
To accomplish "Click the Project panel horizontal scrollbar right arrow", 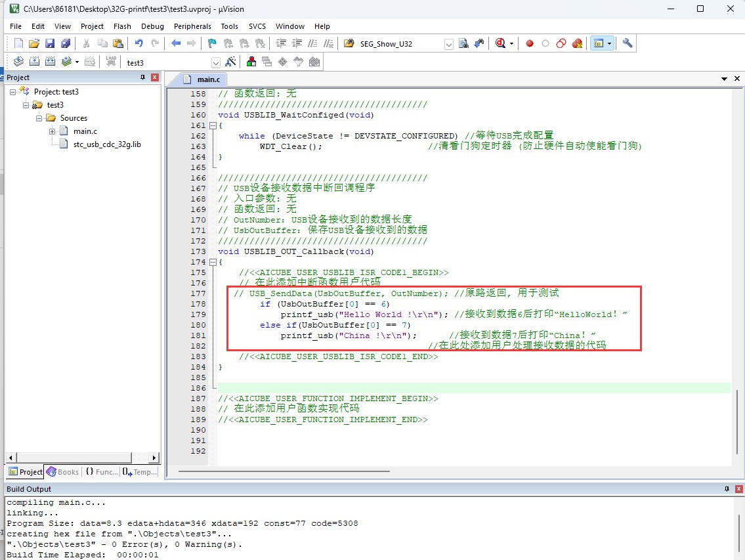I will [154, 458].
